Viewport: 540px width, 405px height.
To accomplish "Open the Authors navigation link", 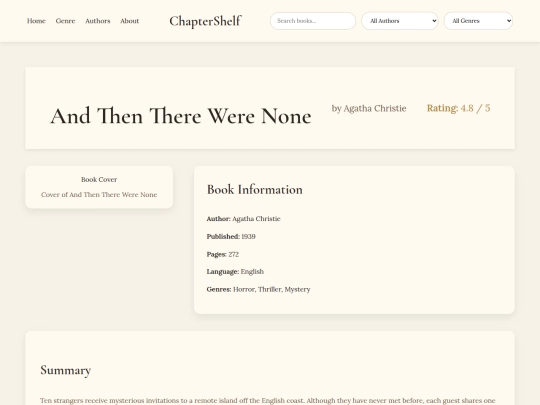I will pos(98,21).
